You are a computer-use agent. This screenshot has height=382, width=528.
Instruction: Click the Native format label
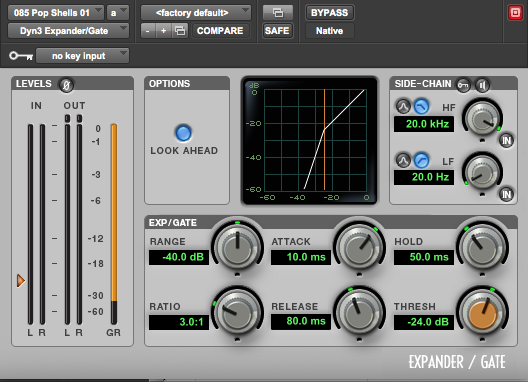tap(329, 31)
